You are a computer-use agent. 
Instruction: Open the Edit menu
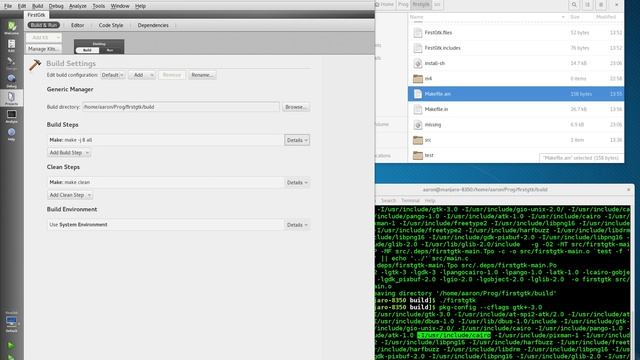click(22, 6)
